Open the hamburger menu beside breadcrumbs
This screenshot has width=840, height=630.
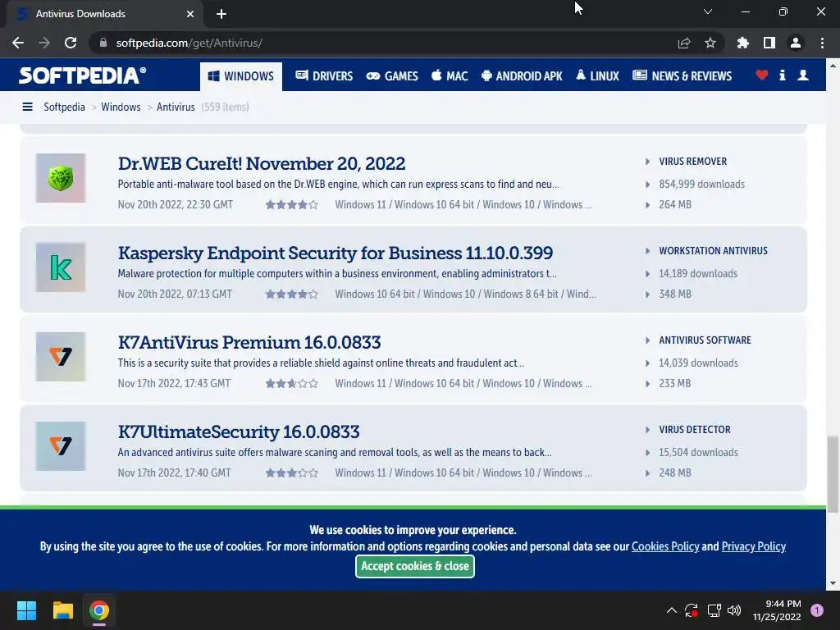[27, 107]
